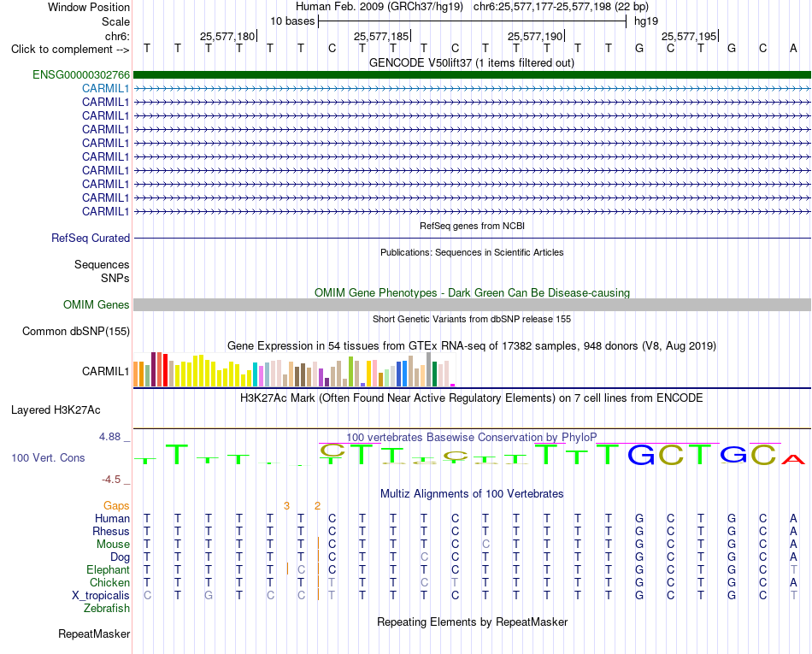Open 'H3K27Ac Mark' ENCODE track title
The height and width of the screenshot is (654, 812).
472,398
